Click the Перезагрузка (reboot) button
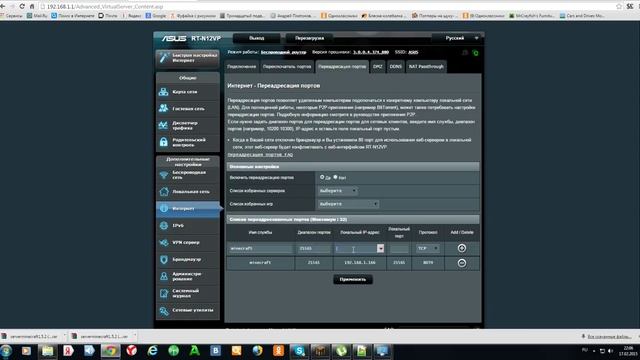This screenshot has height=360, width=640. coord(309,38)
